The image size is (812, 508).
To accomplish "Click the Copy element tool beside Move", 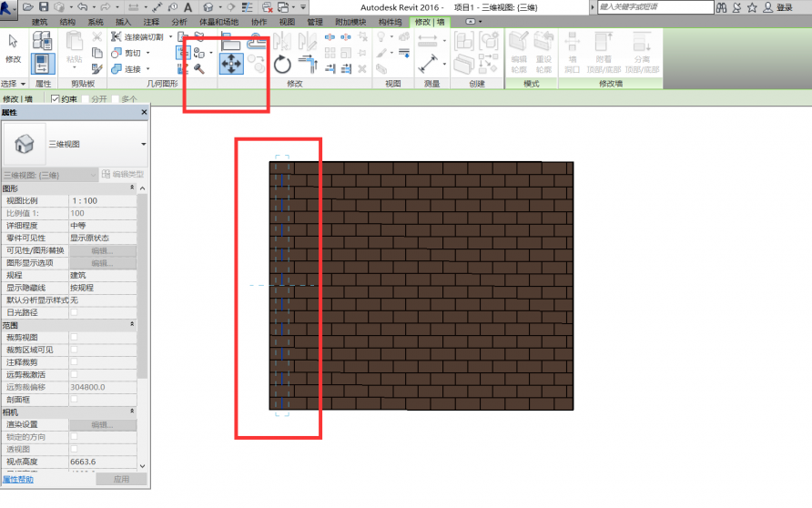I will point(257,64).
